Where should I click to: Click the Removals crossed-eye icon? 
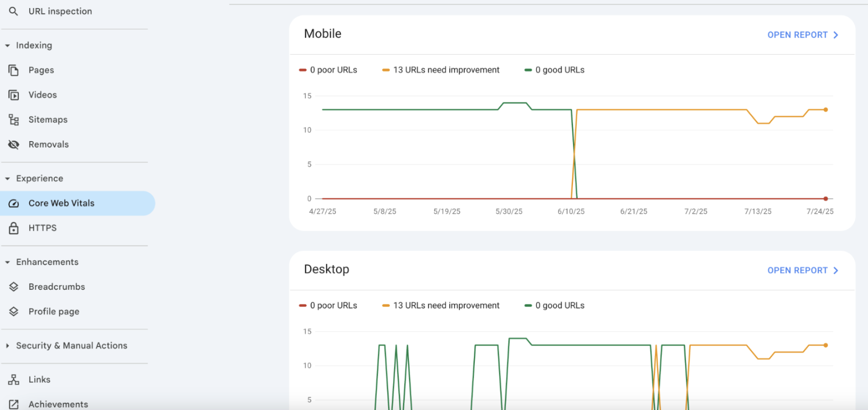[x=14, y=145]
